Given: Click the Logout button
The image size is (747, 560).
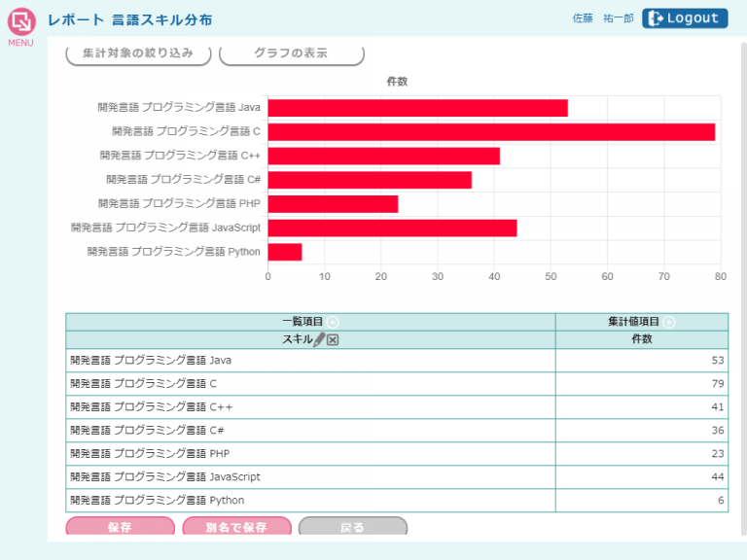Looking at the screenshot, I should pyautogui.click(x=684, y=18).
